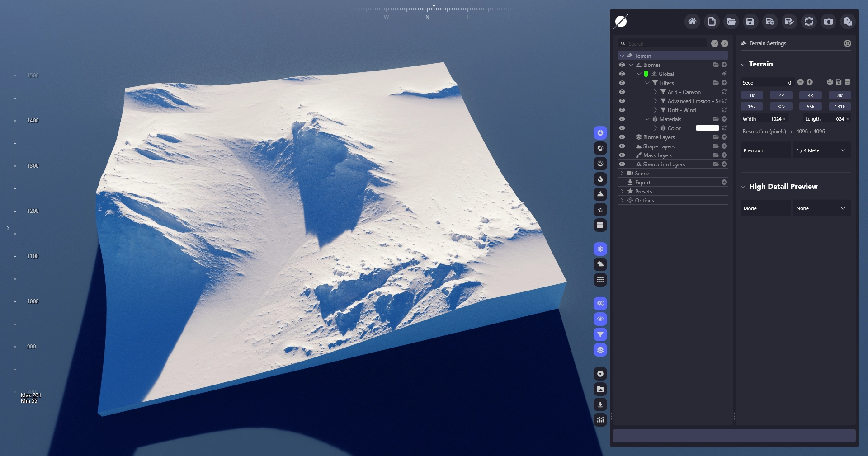This screenshot has height=456, width=868.
Task: Hide the Drift - Wind filter
Action: (x=622, y=110)
